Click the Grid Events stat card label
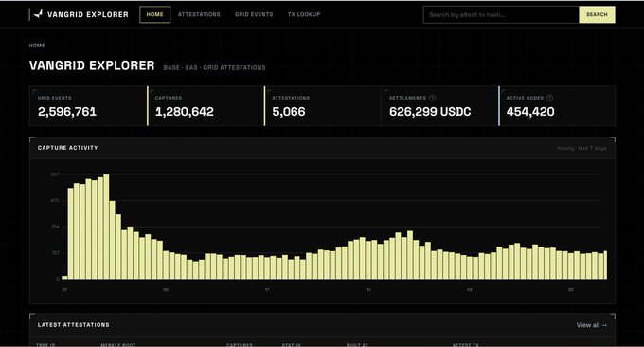644x347 pixels. (x=55, y=98)
